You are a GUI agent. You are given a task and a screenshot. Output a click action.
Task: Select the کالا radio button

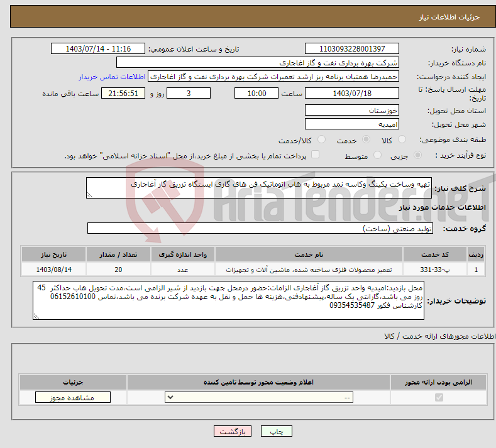point(402,139)
